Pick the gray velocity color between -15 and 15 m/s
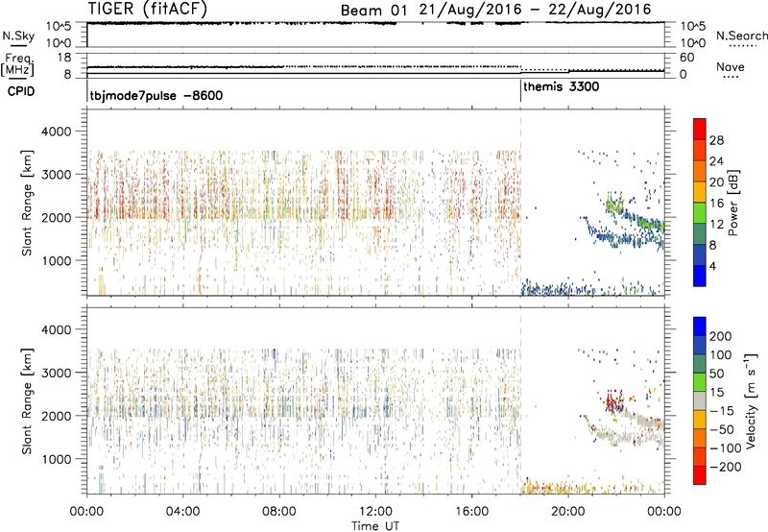Viewport: 768px width, 532px height. [700, 400]
